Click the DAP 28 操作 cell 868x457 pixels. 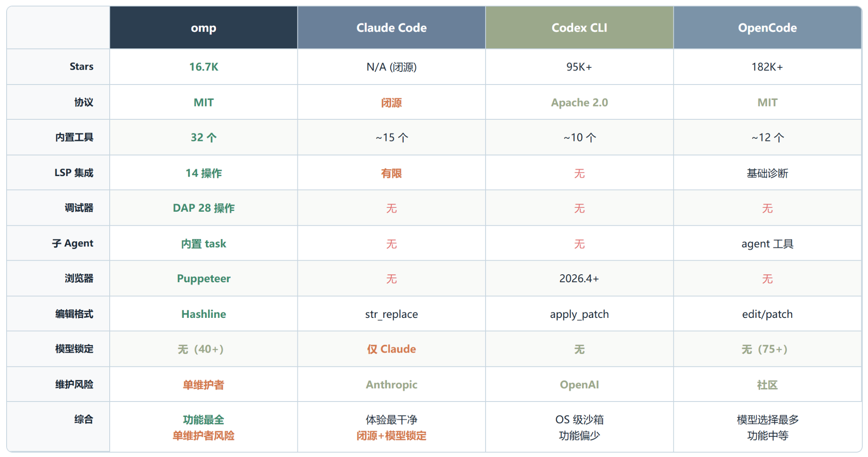pyautogui.click(x=204, y=208)
